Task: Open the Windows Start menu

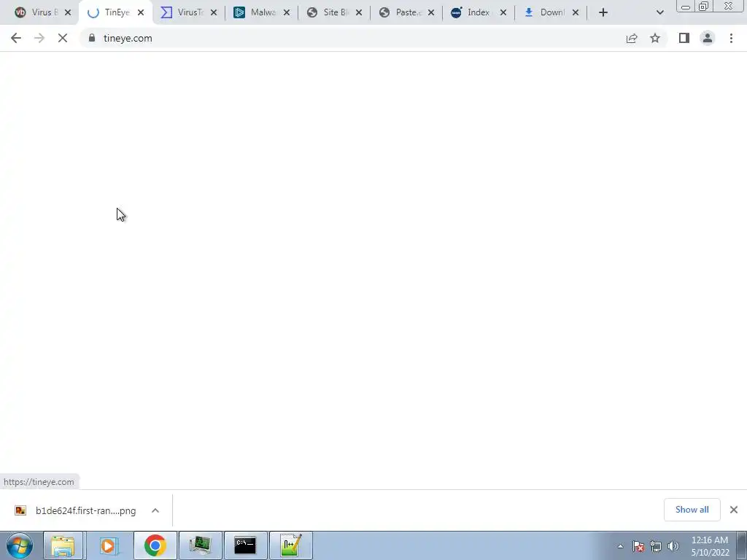Action: 20,545
